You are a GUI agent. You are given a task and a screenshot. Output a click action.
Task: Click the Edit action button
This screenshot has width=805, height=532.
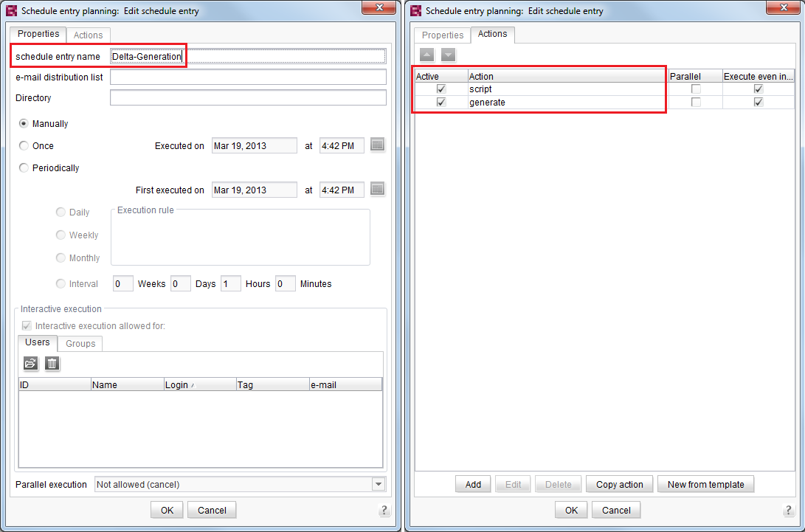(x=513, y=484)
